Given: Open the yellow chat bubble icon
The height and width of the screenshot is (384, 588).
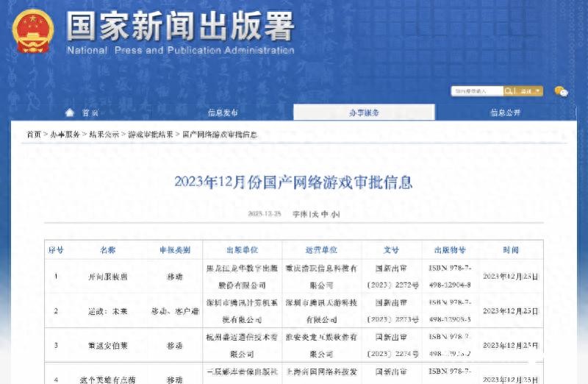Looking at the screenshot, I should pyautogui.click(x=561, y=91).
